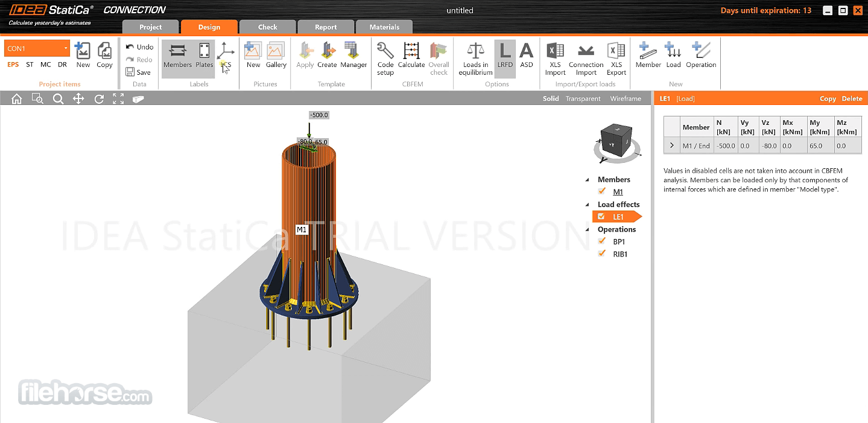Select EPS analysis type
Screen dimensions: 868x423
tap(13, 65)
